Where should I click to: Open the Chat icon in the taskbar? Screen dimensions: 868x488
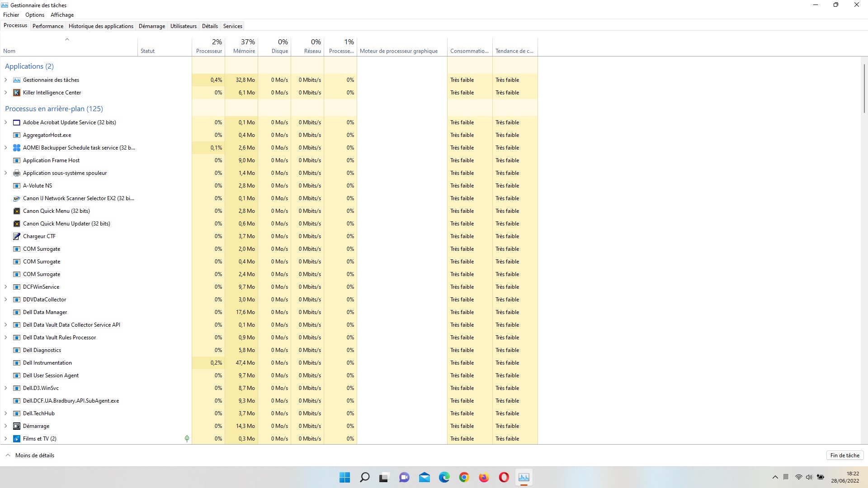point(404,478)
